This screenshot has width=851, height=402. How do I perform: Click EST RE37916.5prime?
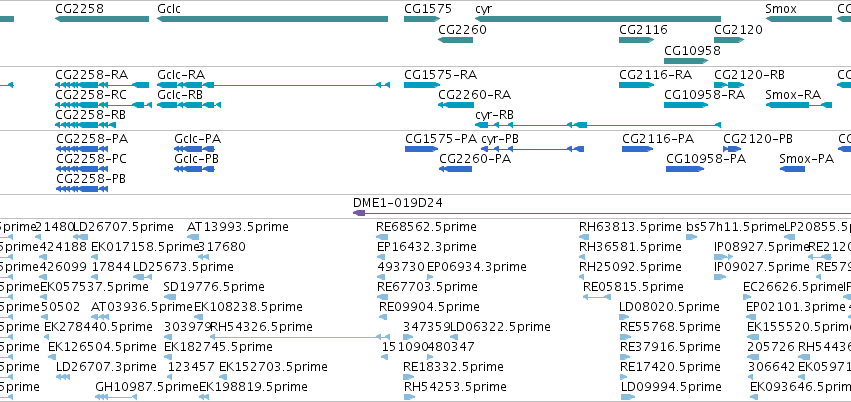pyautogui.click(x=670, y=346)
